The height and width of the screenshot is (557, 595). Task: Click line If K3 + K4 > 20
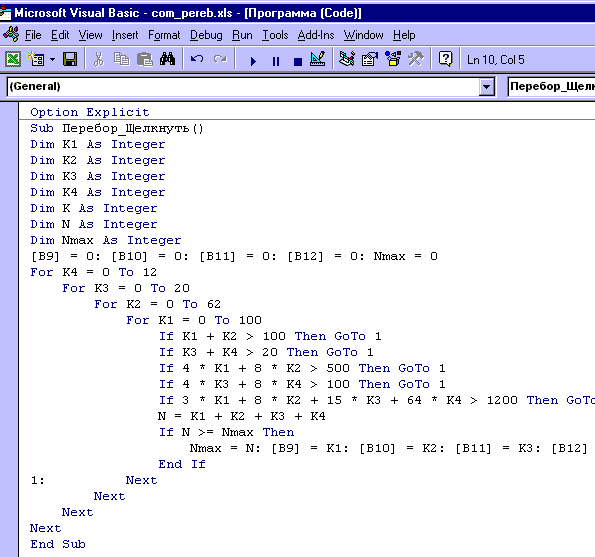tap(266, 352)
